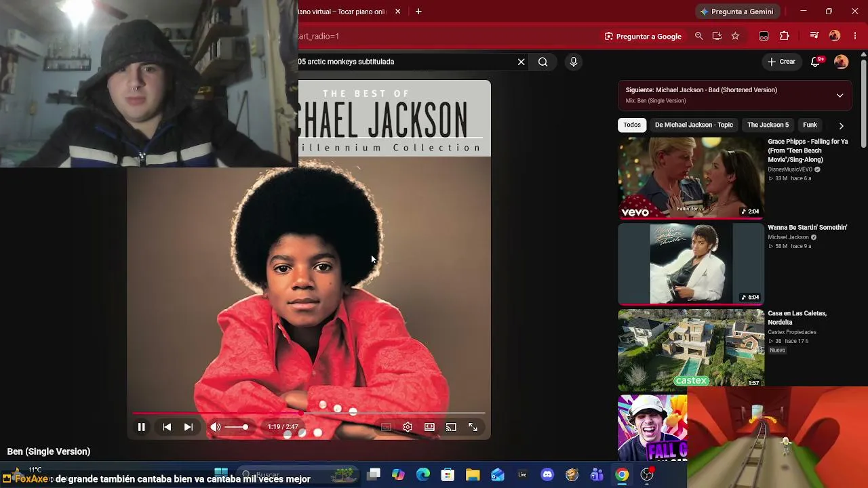The height and width of the screenshot is (488, 868).
Task: Mute the video using the speaker icon
Action: [x=216, y=427]
